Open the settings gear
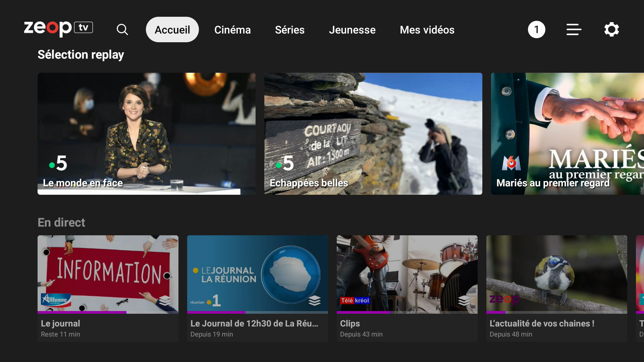Screen dimensions: 644x362 [x=611, y=29]
